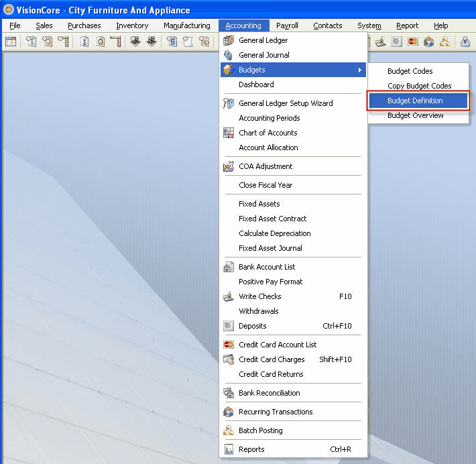Choose Positive Pay Format
The image size is (476, 464).
(x=293, y=282)
